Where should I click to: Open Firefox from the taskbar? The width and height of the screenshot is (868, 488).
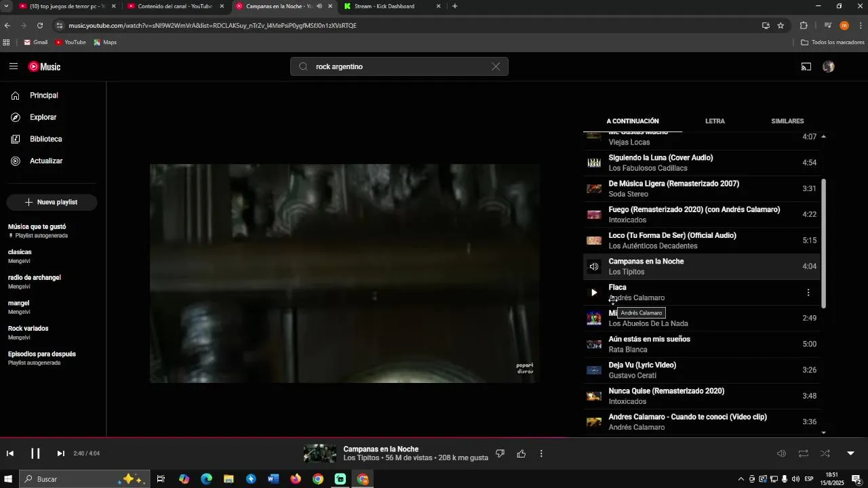[x=296, y=479]
